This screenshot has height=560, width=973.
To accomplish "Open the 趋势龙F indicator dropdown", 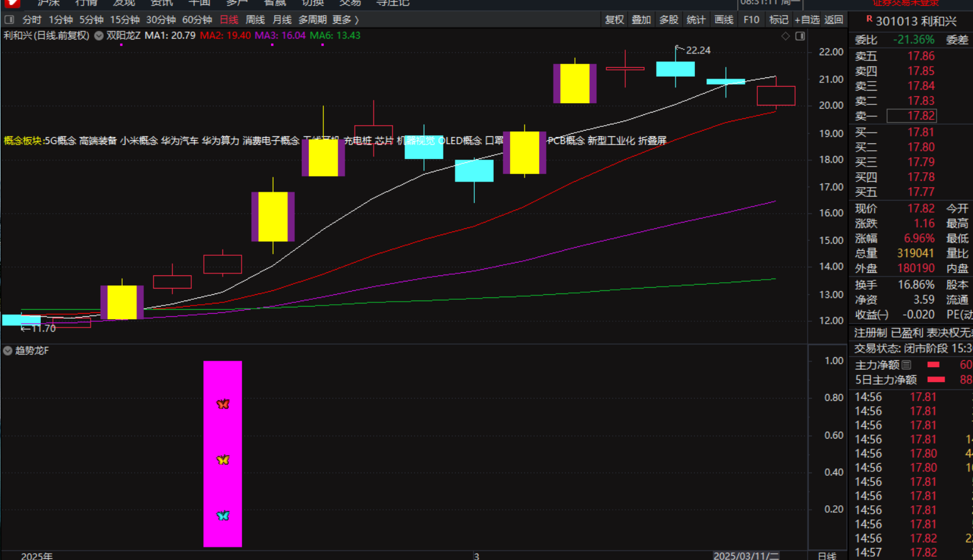I will point(8,351).
